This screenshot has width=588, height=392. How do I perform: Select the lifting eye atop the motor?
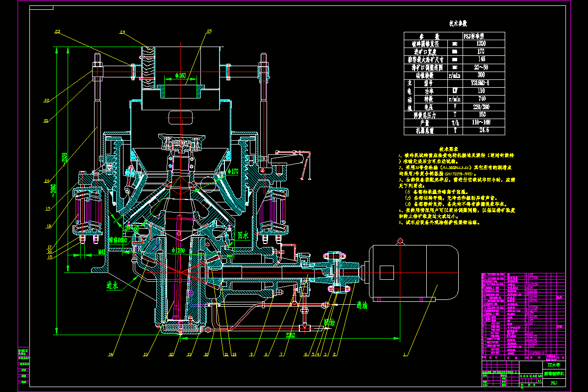401,241
